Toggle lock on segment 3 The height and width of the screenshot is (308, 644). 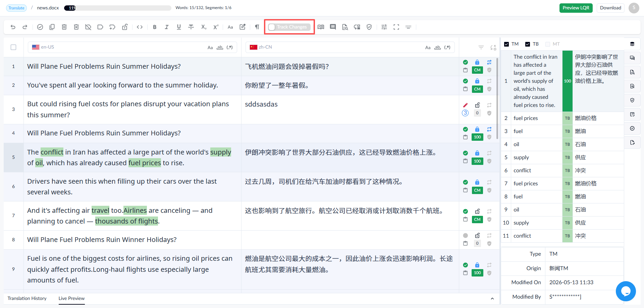[477, 105]
